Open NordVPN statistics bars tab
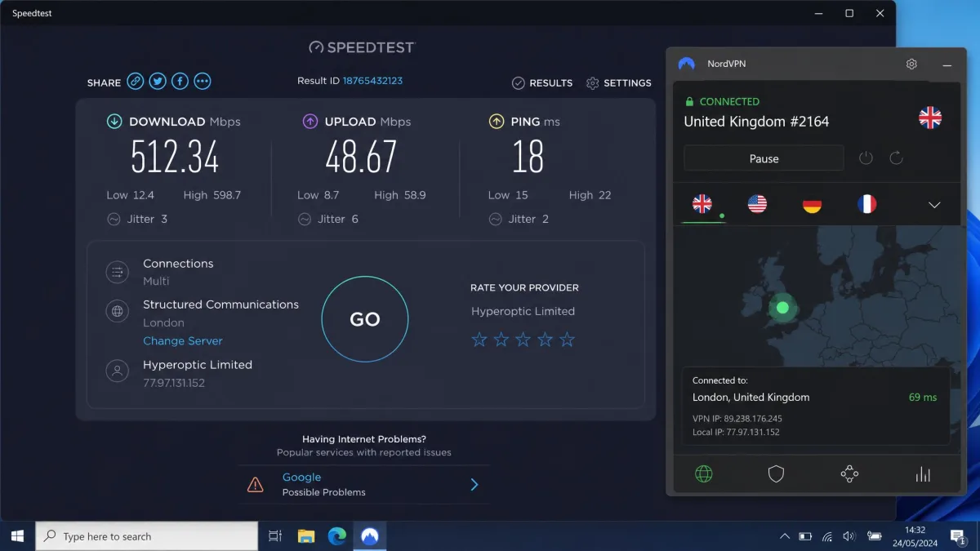This screenshot has height=551, width=980. pos(924,474)
